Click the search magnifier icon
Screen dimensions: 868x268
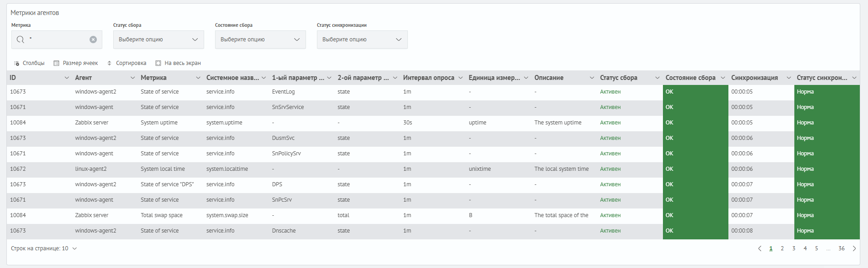(20, 40)
